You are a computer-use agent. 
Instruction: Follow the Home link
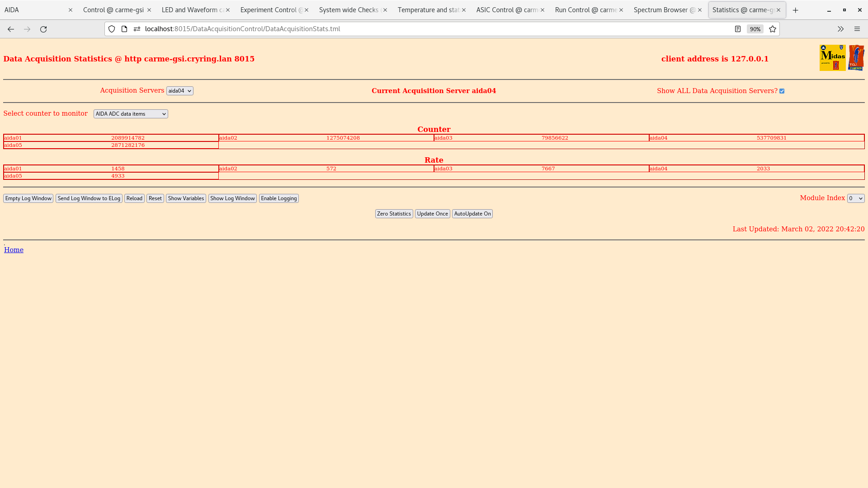click(14, 250)
